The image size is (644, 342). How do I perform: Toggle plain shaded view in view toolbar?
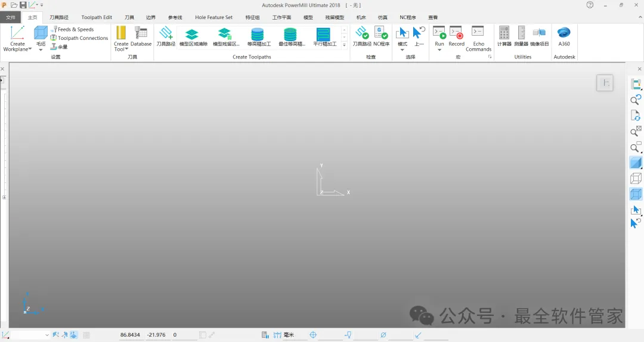[636, 163]
